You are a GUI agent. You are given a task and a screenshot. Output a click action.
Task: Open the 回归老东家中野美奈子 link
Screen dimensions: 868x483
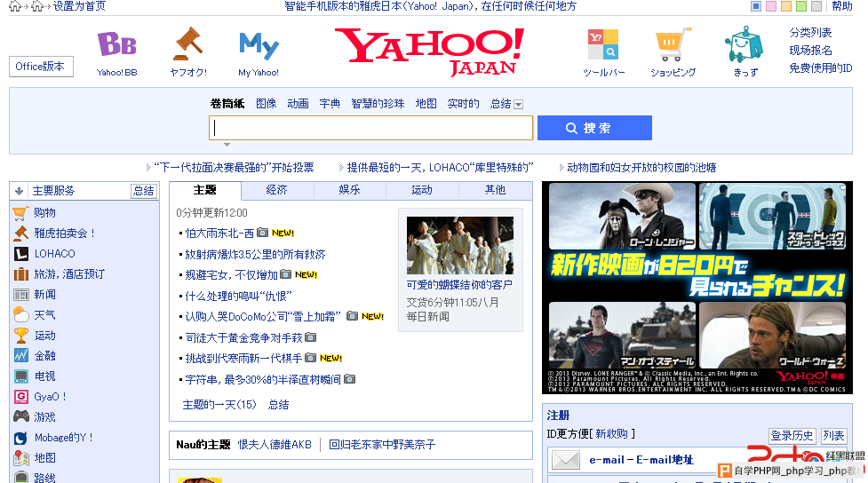tap(382, 444)
